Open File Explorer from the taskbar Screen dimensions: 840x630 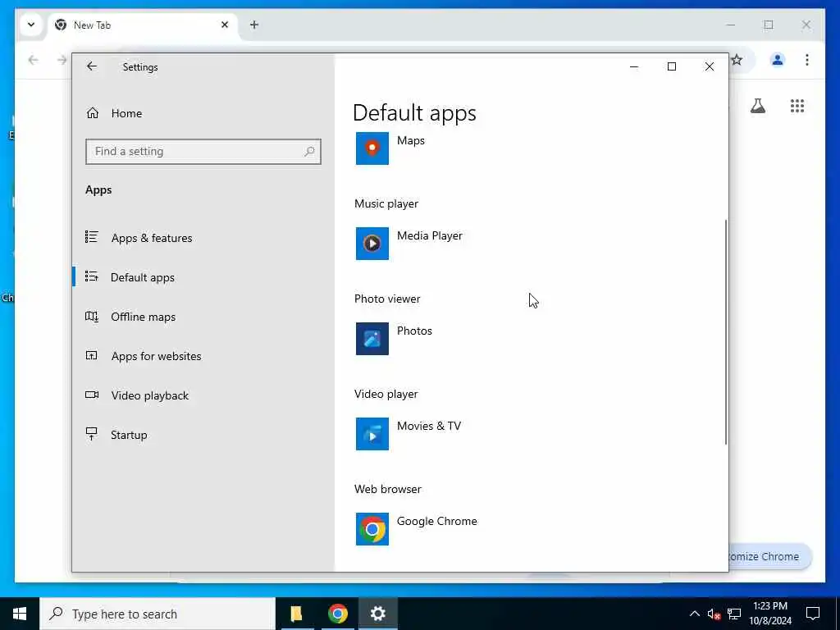(x=297, y=614)
